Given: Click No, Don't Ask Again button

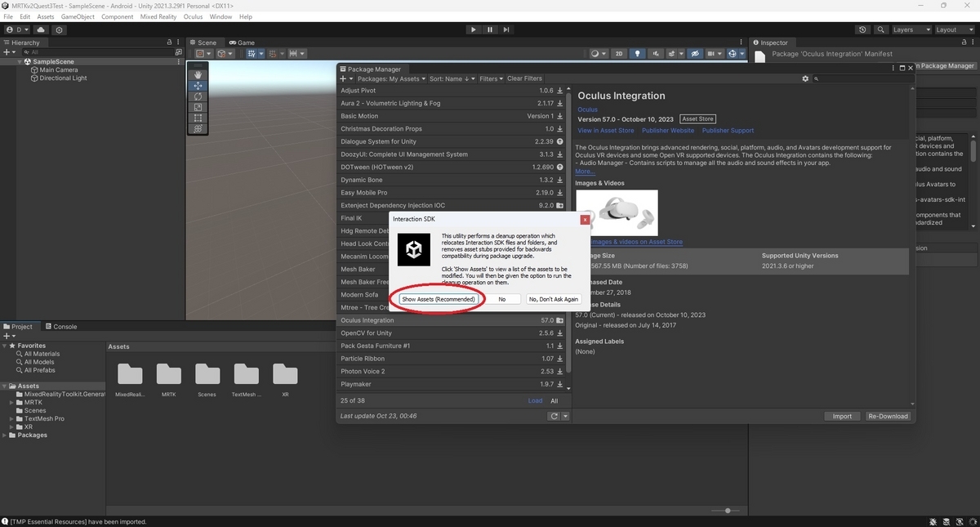Looking at the screenshot, I should (x=554, y=299).
